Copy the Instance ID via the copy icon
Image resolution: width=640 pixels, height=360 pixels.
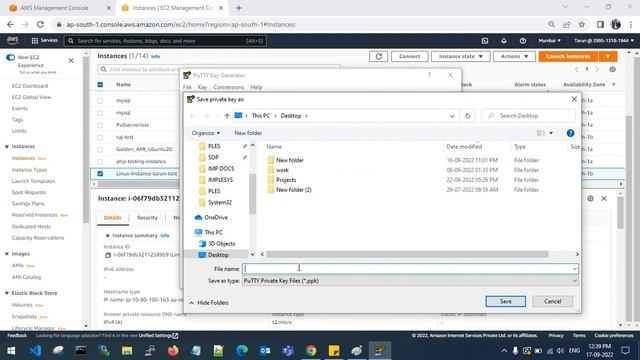pos(108,255)
